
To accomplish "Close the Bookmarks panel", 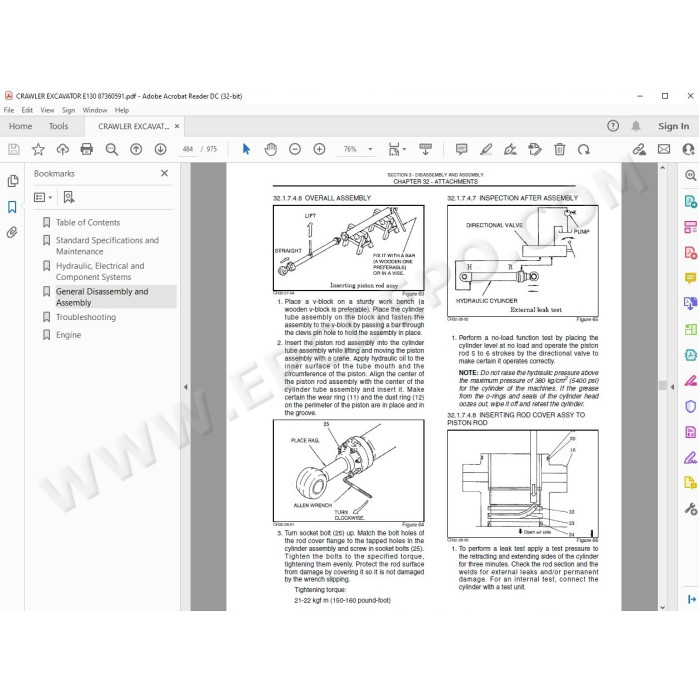I will [x=164, y=173].
